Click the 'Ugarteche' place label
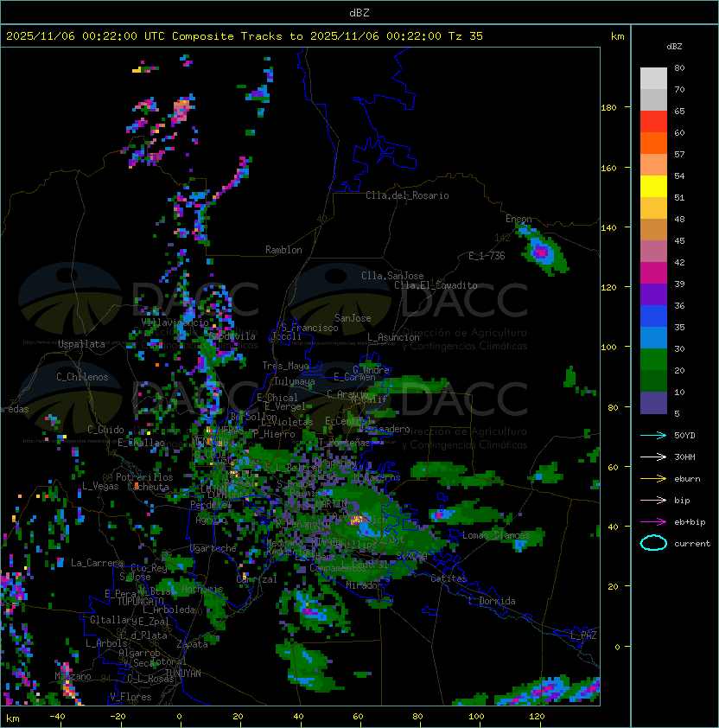Image resolution: width=719 pixels, height=728 pixels. (x=213, y=548)
